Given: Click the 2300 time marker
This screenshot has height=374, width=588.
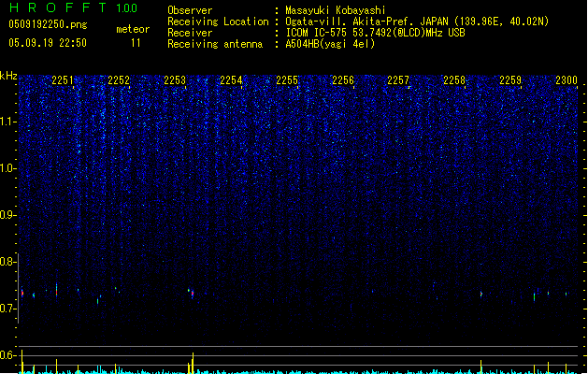Looking at the screenshot, I should tap(566, 80).
